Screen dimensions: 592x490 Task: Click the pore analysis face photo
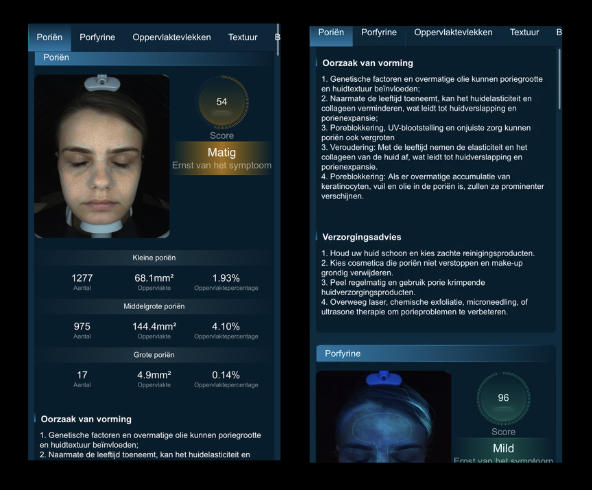coord(102,156)
